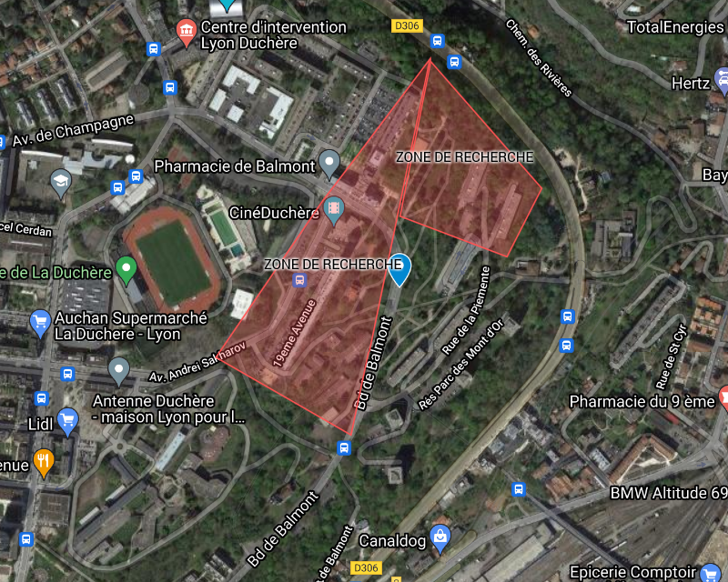The height and width of the screenshot is (582, 728).
Task: Click the Epicerie Comptoir shopping cart icon
Action: (x=710, y=573)
